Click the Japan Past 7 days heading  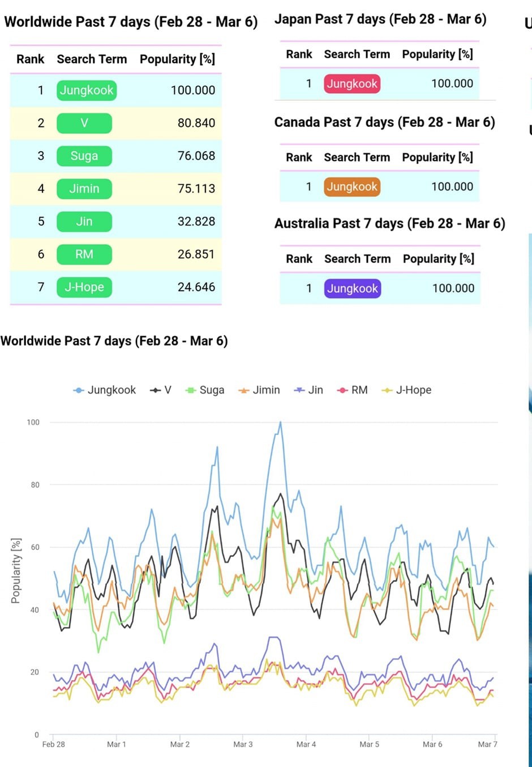[x=380, y=19]
